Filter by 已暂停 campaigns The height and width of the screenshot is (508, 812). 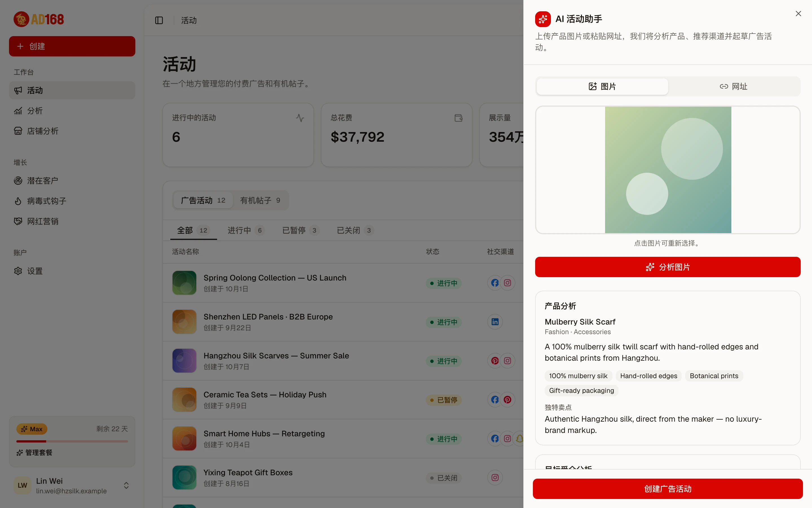pos(301,231)
